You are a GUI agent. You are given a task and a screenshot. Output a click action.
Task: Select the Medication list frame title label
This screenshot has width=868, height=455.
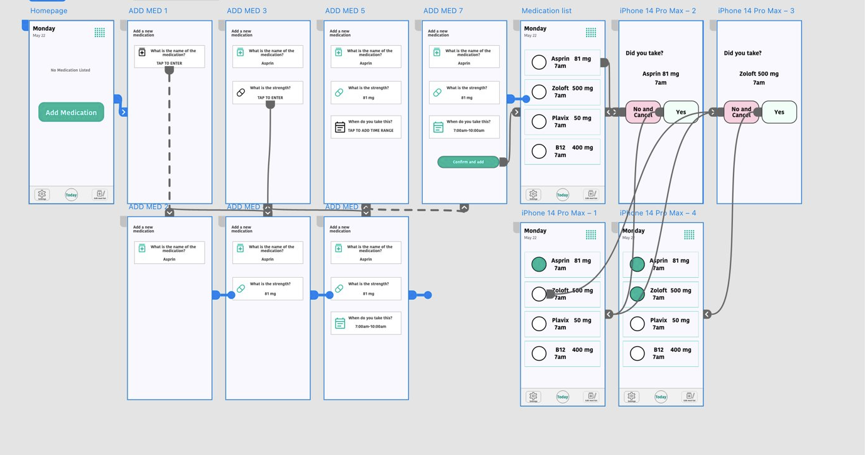click(546, 11)
